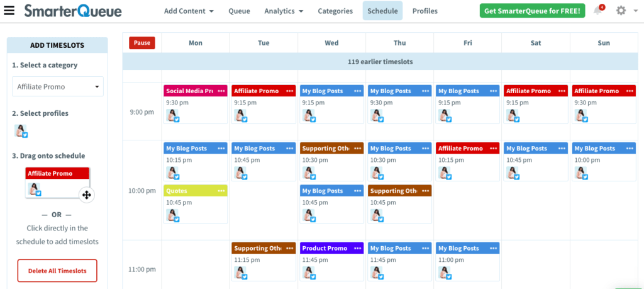Screen dimensions: 644x289
Task: Click Delete All Timeslots button
Action: tap(57, 271)
